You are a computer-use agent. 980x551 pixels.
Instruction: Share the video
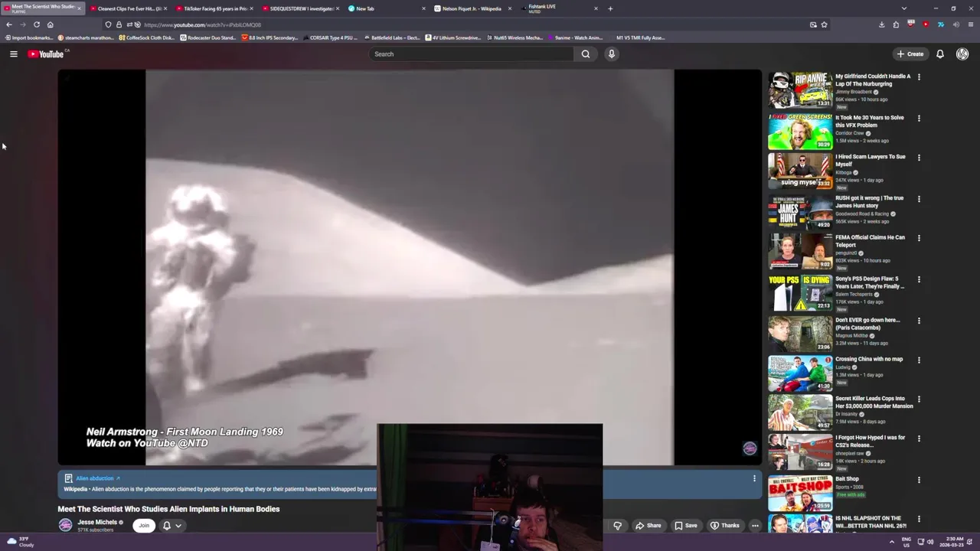point(648,526)
